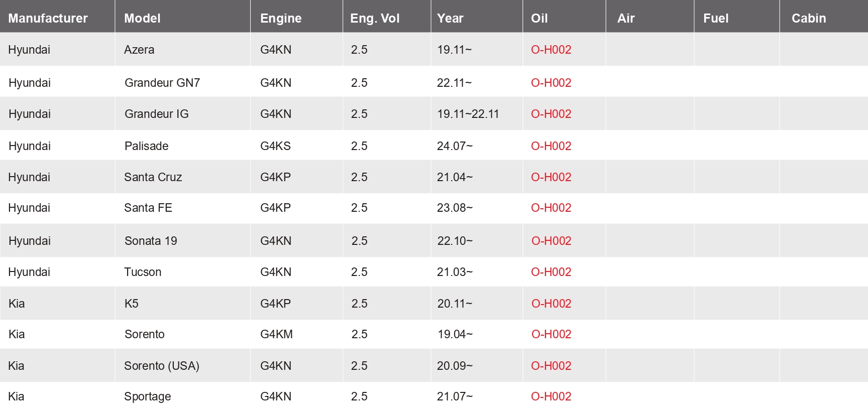This screenshot has height=415, width=868.
Task: Click the 19.11~22.11 year cell
Action: coord(468,114)
